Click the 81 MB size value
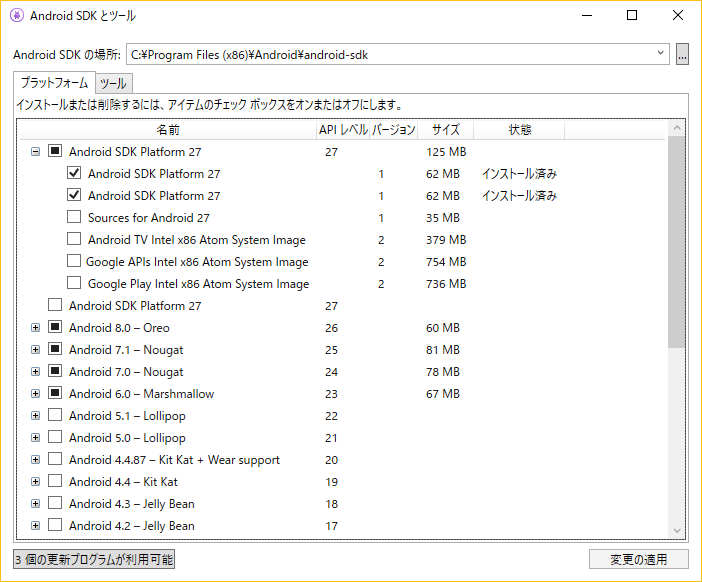Image resolution: width=702 pixels, height=582 pixels. click(x=443, y=350)
